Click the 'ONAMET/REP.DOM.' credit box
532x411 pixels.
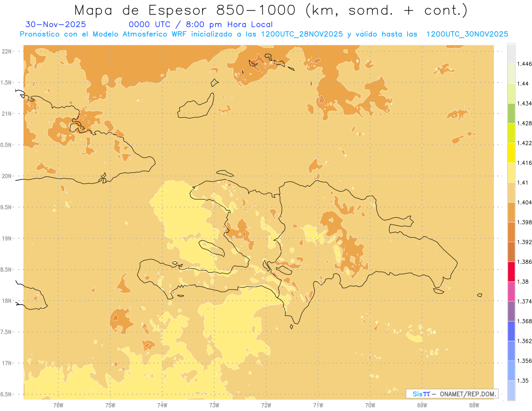452,394
